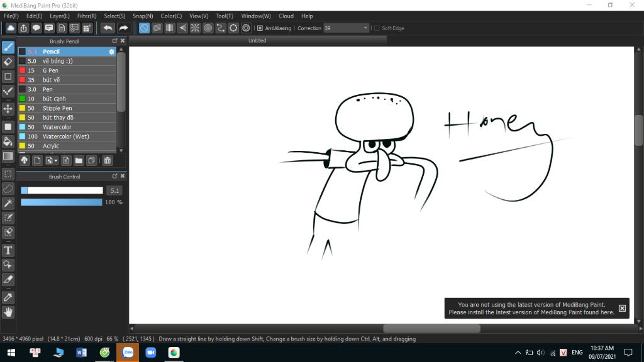Select the Eyedropper tool
The image size is (644, 362).
pyautogui.click(x=8, y=297)
